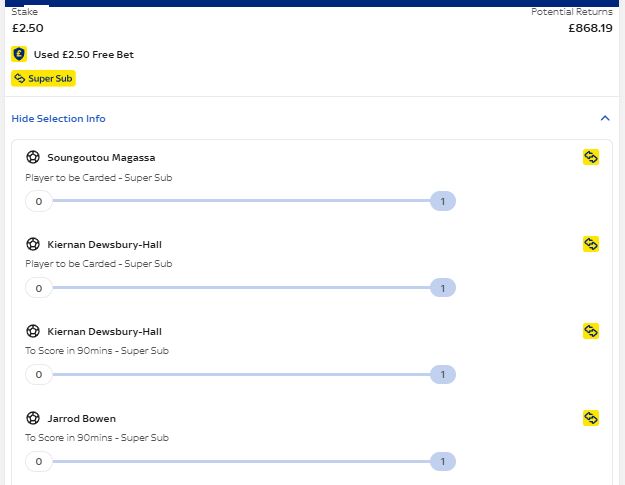Viewport: 625px width, 485px height.
Task: Click the yellow Super Sub badge
Action: point(43,79)
